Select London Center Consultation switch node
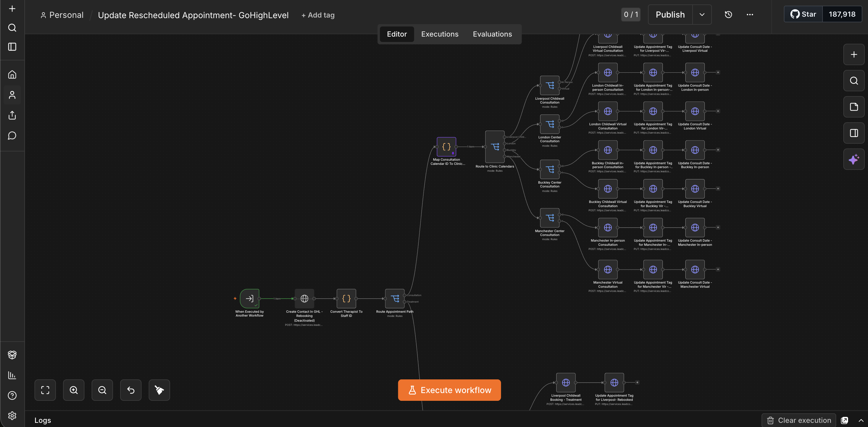 [x=550, y=124]
